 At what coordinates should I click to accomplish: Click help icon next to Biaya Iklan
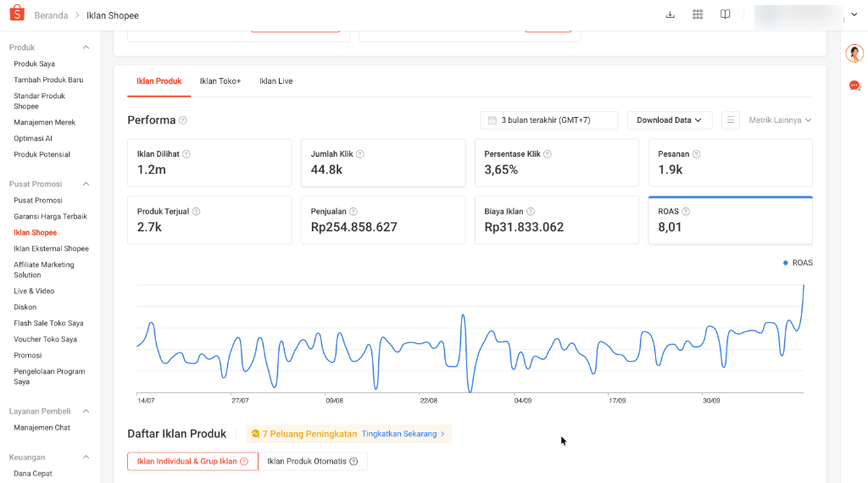click(531, 211)
